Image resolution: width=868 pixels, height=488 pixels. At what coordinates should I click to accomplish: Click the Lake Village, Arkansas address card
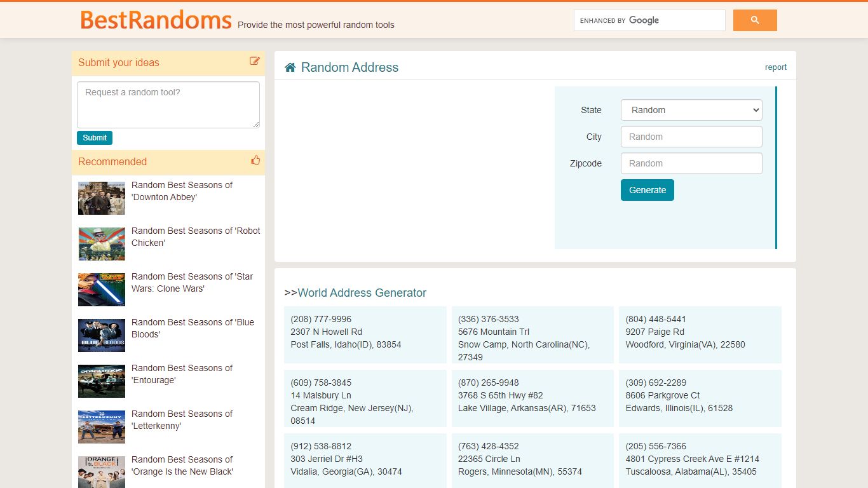coord(532,398)
